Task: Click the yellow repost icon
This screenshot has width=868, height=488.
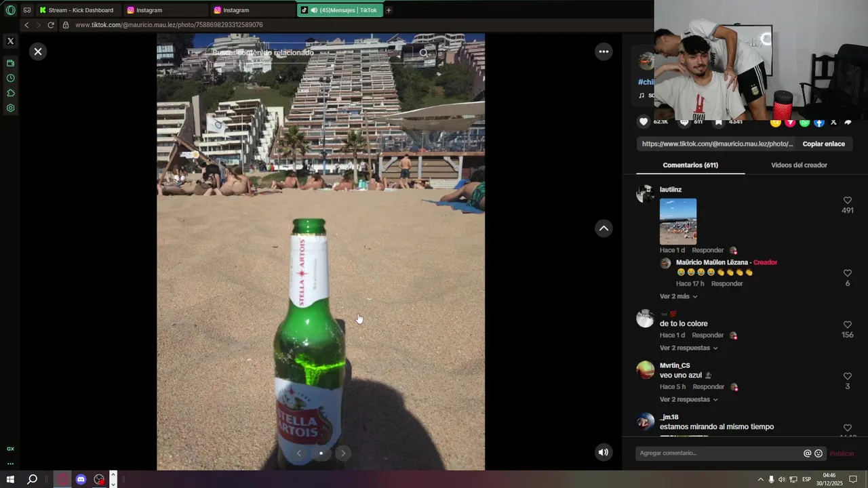Action: (775, 122)
